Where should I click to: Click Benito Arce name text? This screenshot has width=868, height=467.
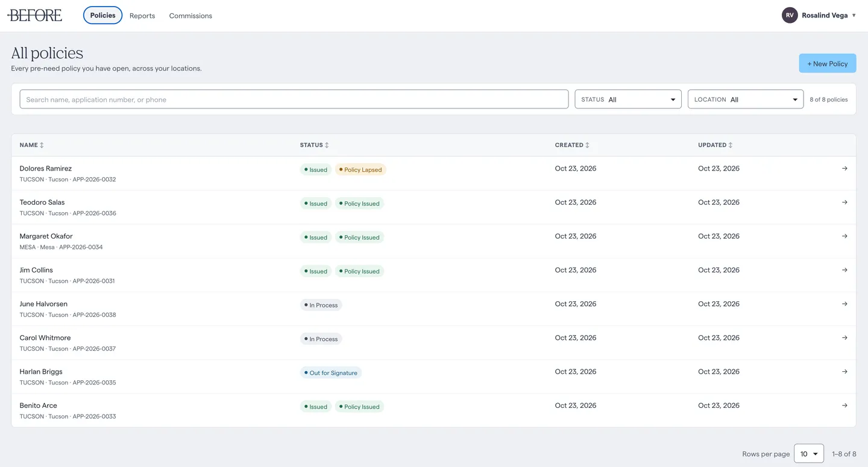coord(39,406)
